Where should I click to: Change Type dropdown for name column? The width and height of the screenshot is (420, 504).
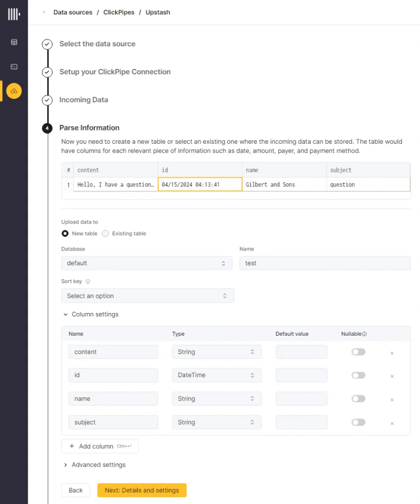click(217, 399)
